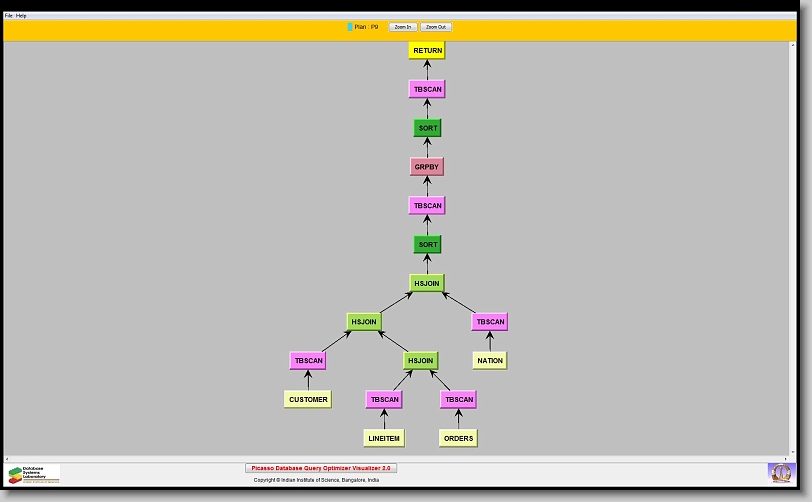Screen dimensions: 812x502
Task: Select the yellow RETURN node
Action: [x=427, y=50]
